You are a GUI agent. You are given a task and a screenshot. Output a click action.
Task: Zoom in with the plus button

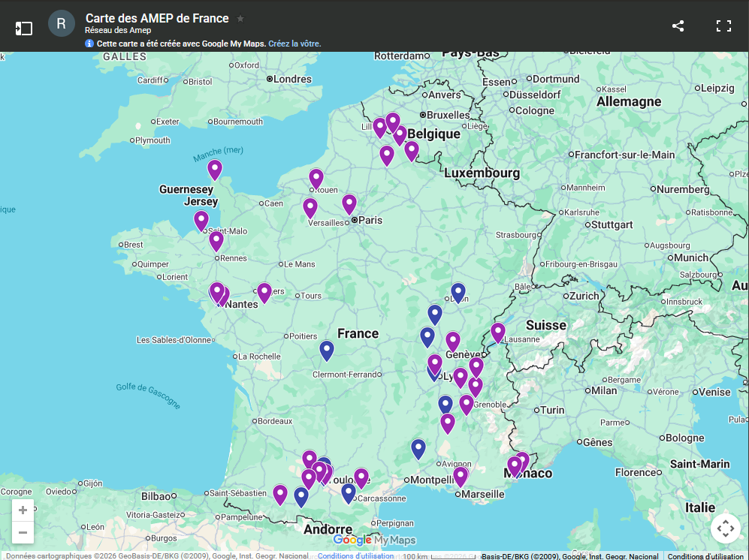(23, 510)
